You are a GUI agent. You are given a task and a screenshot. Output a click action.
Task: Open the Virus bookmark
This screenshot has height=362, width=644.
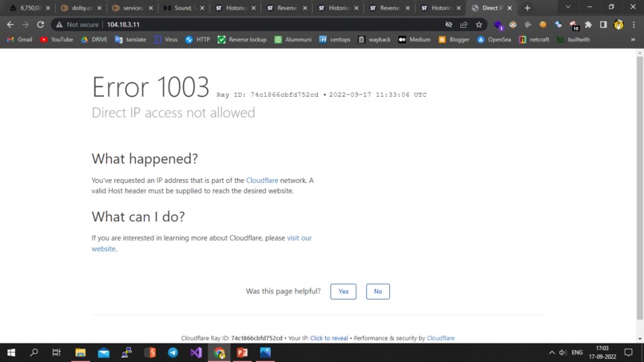[x=166, y=39]
